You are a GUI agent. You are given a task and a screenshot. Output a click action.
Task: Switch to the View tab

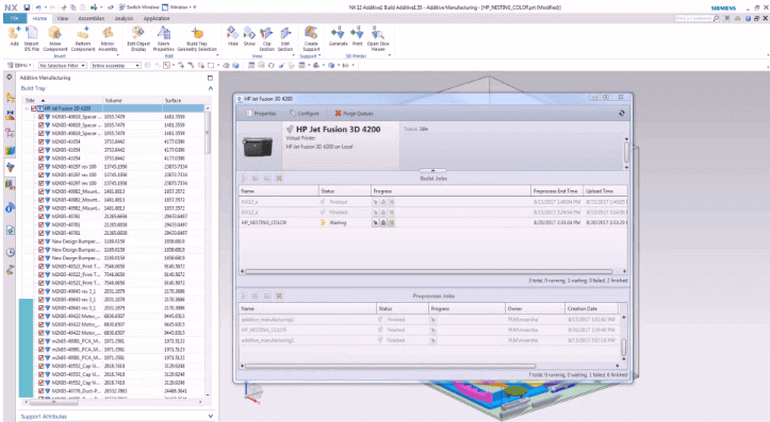coord(62,18)
